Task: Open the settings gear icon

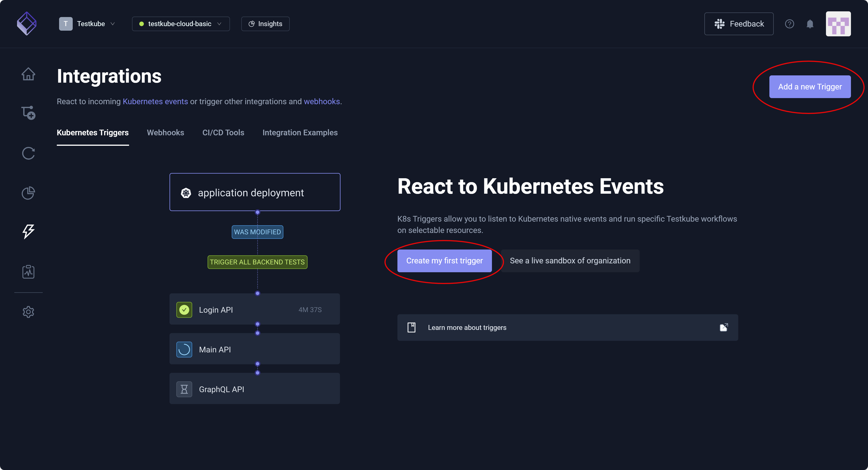Action: point(28,312)
